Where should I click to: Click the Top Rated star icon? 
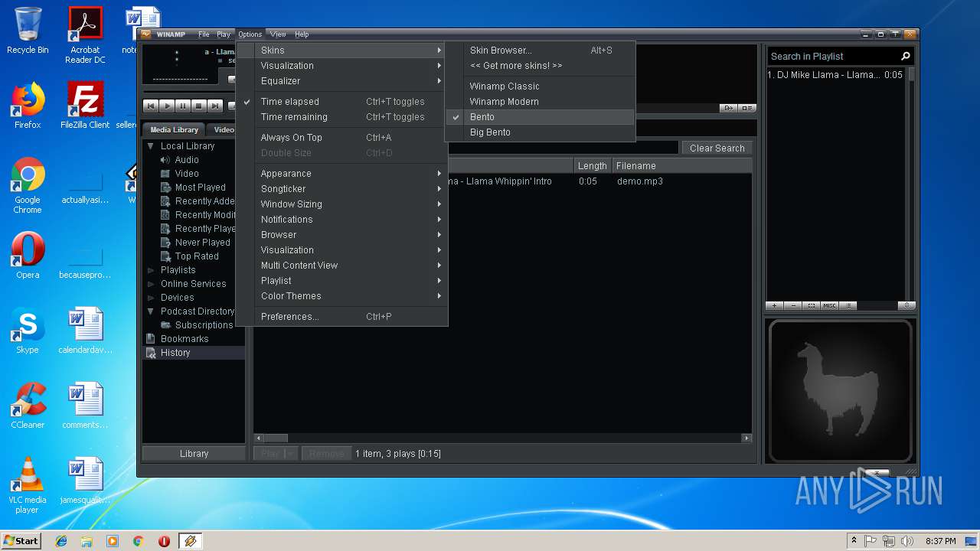point(165,256)
